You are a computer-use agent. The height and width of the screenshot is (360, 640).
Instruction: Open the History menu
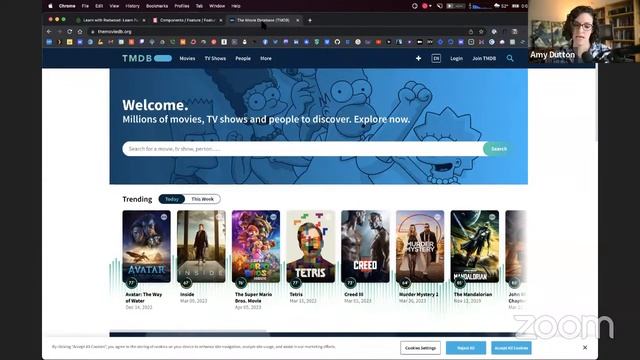pyautogui.click(x=132, y=6)
